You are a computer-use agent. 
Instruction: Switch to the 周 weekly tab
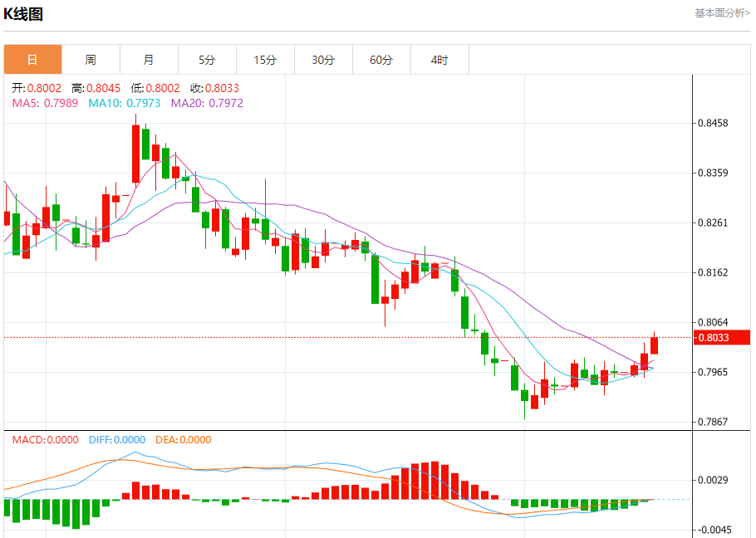tap(91, 60)
